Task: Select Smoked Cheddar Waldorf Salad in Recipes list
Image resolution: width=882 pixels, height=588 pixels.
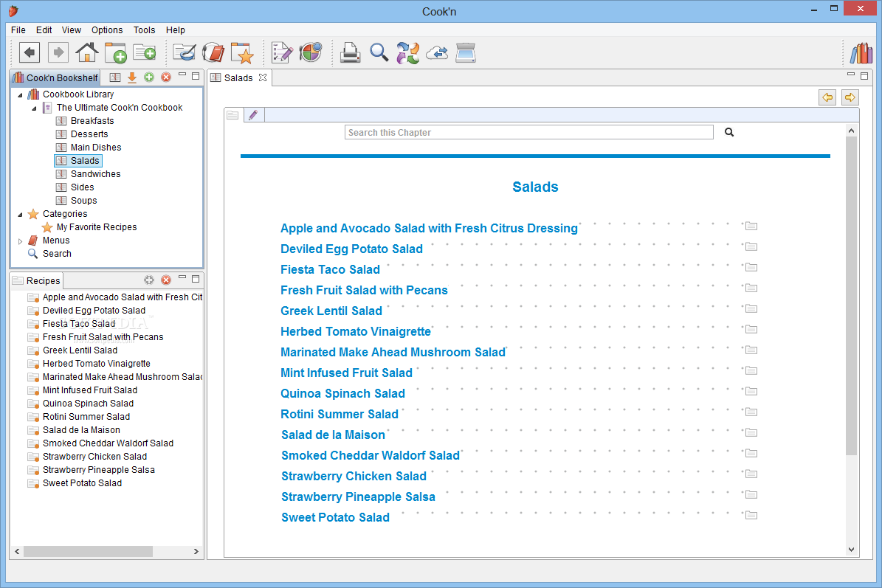Action: click(108, 443)
